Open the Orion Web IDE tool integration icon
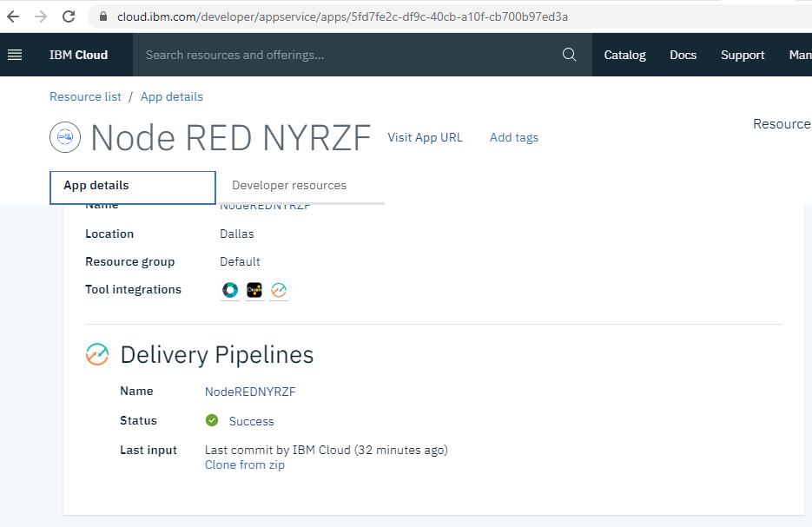 point(254,290)
